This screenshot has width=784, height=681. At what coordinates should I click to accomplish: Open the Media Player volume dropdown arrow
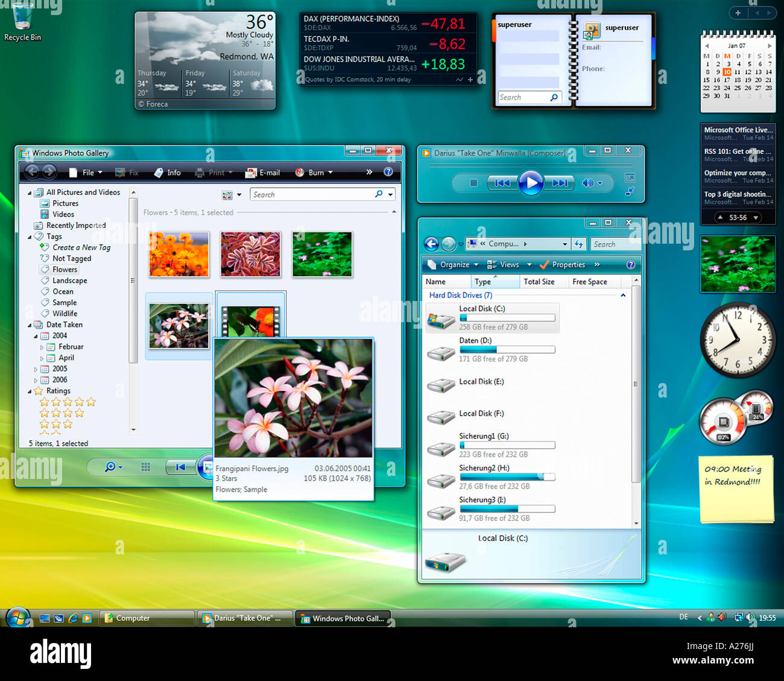599,183
